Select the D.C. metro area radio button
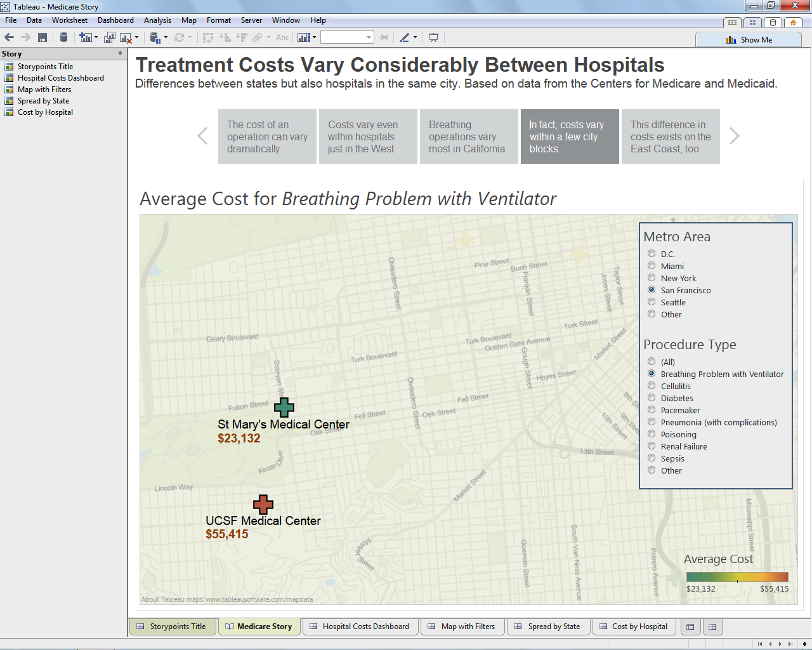This screenshot has height=650, width=812. [x=652, y=254]
